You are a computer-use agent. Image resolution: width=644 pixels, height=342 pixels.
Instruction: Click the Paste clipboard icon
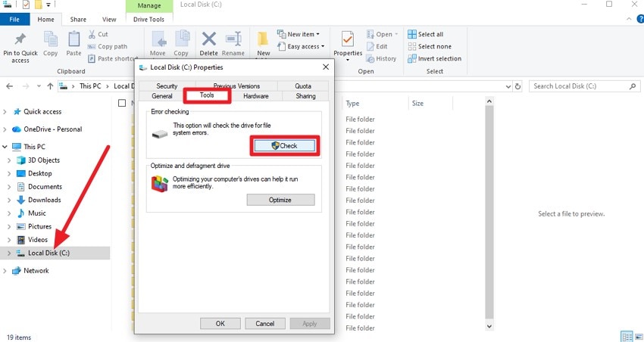point(74,39)
